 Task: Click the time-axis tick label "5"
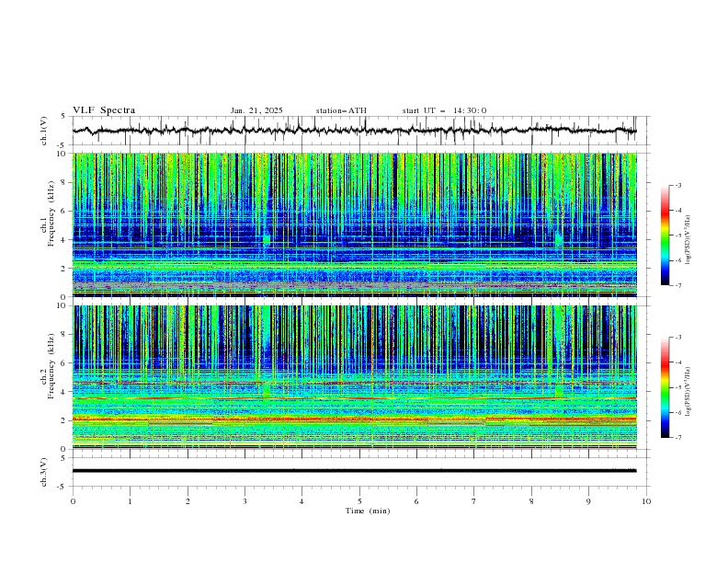coord(359,501)
